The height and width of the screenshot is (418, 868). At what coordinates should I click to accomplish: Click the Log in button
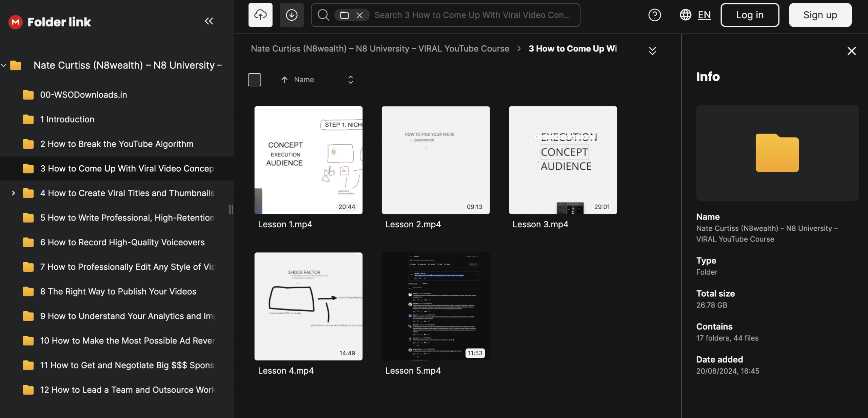pos(749,15)
